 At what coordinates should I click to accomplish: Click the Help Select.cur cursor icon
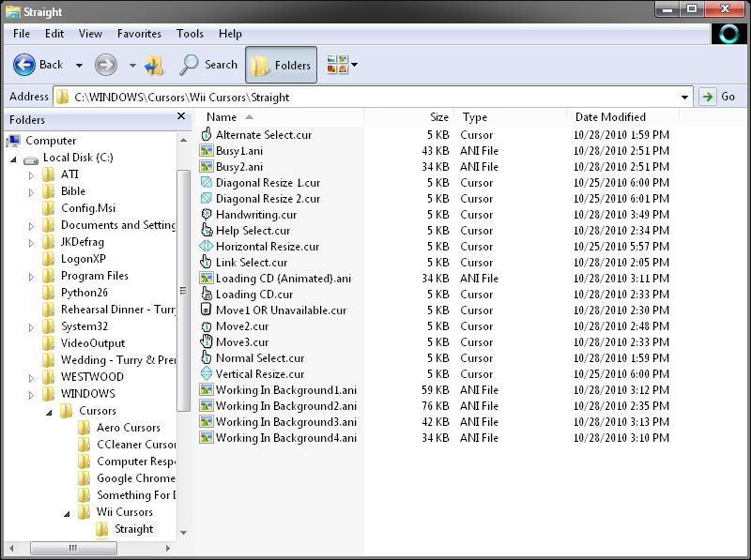(x=207, y=231)
